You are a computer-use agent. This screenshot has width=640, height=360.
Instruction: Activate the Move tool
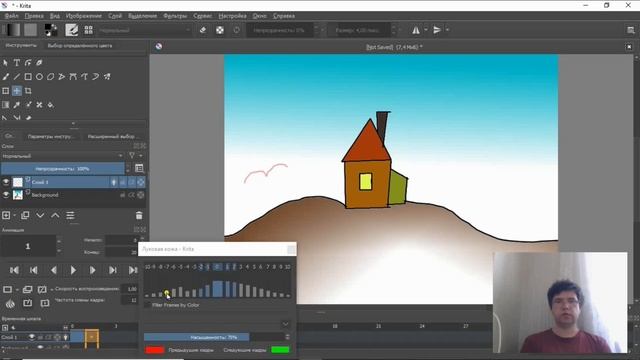[17, 91]
